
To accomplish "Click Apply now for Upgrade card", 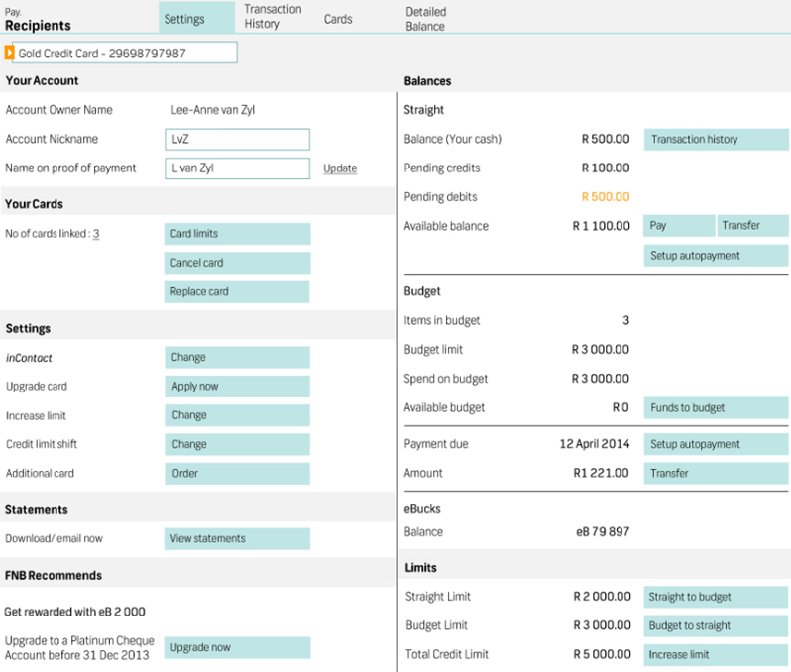I will tap(237, 387).
